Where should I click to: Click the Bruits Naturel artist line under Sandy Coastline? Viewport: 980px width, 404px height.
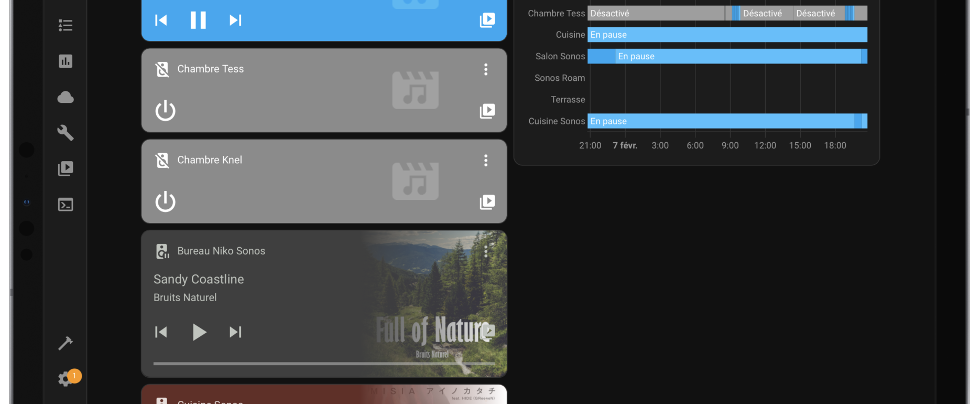185,297
